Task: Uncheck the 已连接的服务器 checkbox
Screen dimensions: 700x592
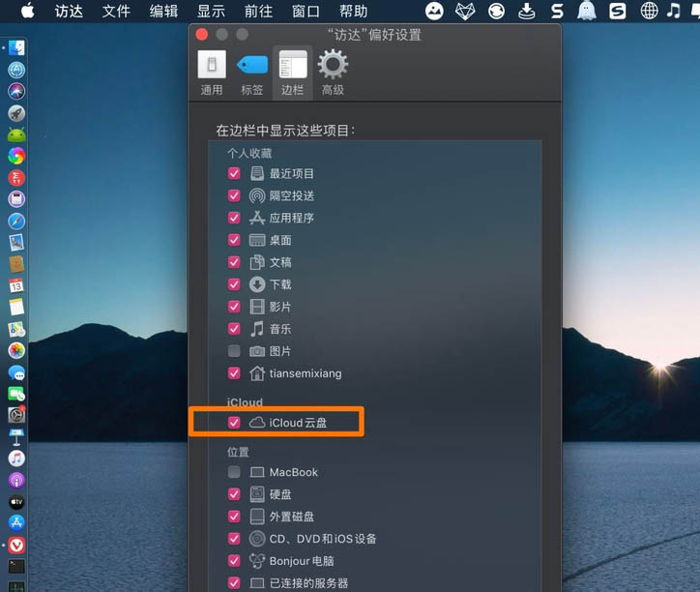Action: pyautogui.click(x=234, y=582)
